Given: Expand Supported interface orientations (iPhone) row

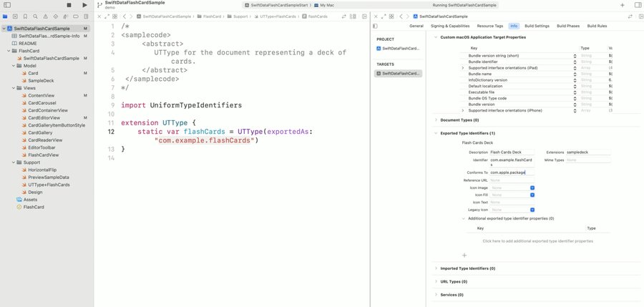Looking at the screenshot, I should click(463, 110).
